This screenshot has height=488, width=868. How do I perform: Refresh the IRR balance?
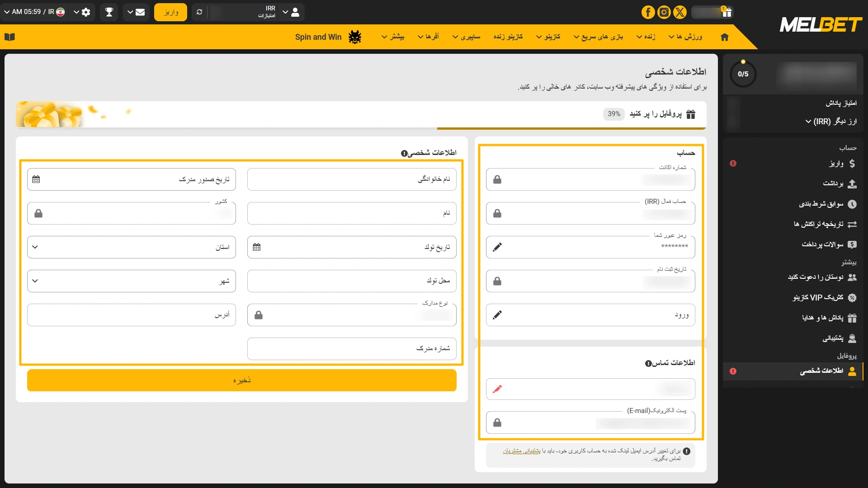pos(199,12)
